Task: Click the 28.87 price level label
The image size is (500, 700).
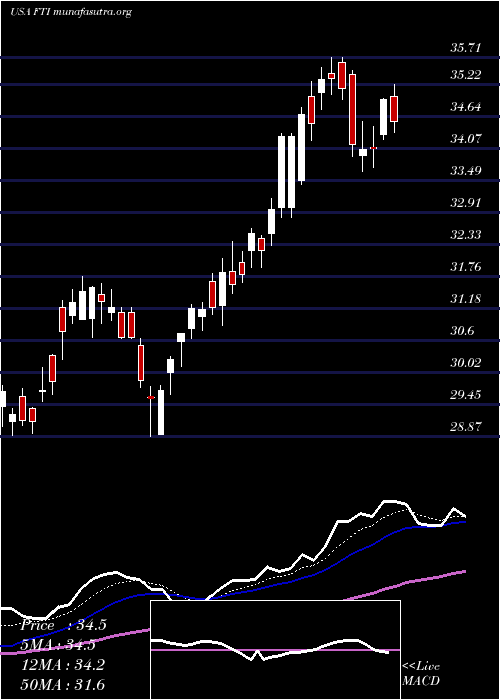Action: [x=466, y=426]
